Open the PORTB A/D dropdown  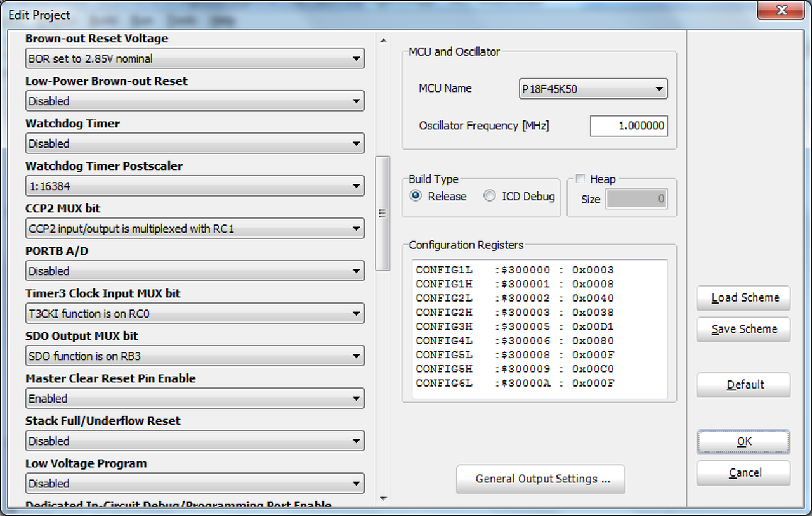195,271
